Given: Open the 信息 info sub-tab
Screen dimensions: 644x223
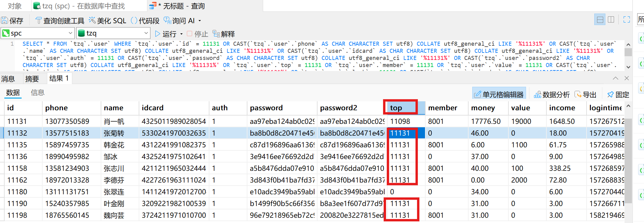Looking at the screenshot, I should pyautogui.click(x=37, y=93).
